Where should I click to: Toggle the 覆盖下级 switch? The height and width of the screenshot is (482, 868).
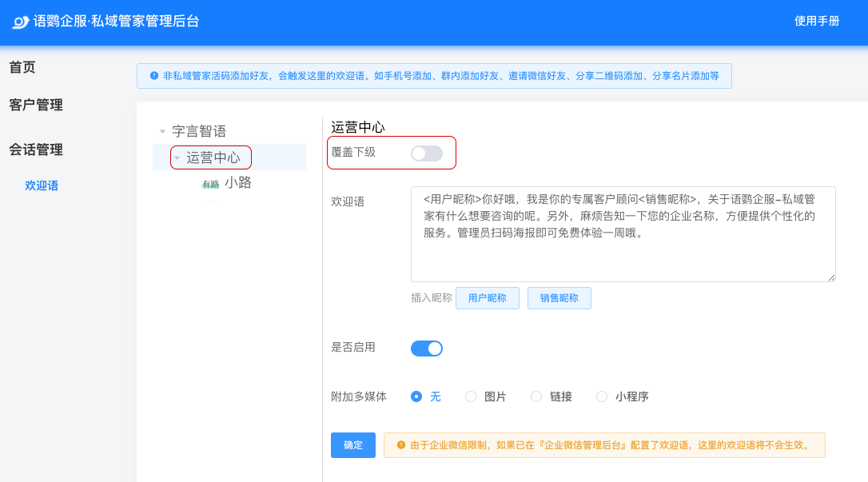coord(426,153)
